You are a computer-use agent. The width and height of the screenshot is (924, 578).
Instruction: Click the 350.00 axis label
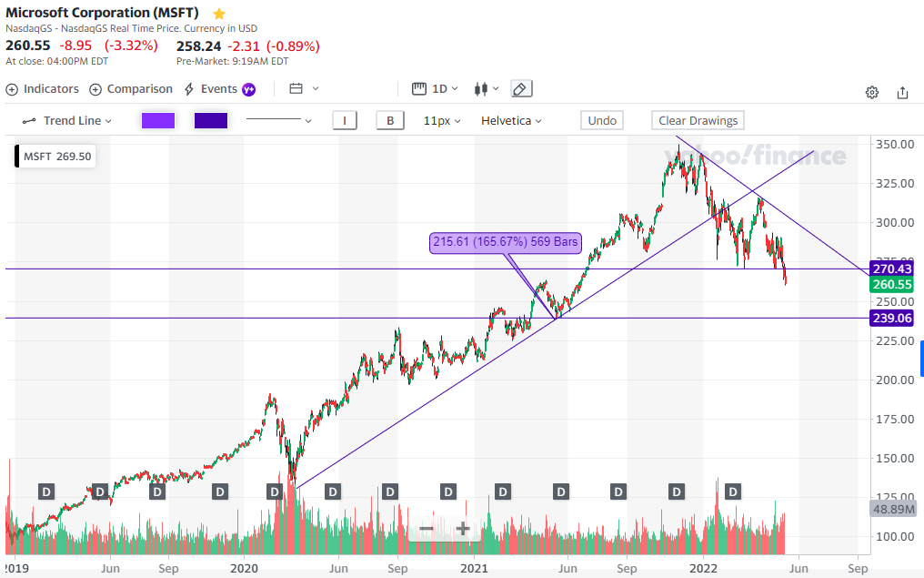click(895, 145)
